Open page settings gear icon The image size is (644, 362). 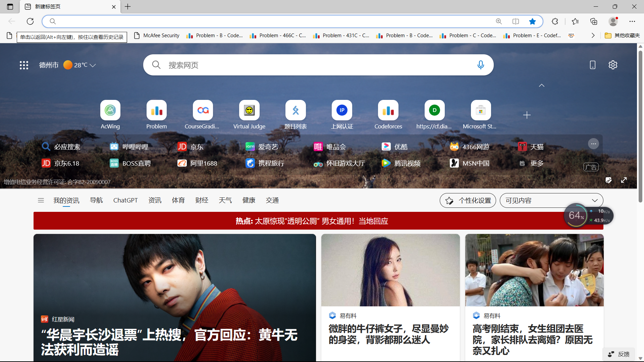(x=613, y=65)
